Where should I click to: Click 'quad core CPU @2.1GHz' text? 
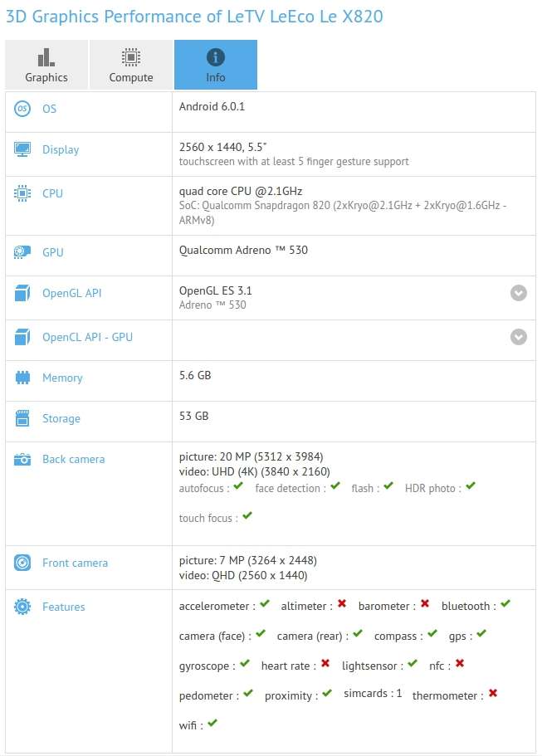[241, 192]
